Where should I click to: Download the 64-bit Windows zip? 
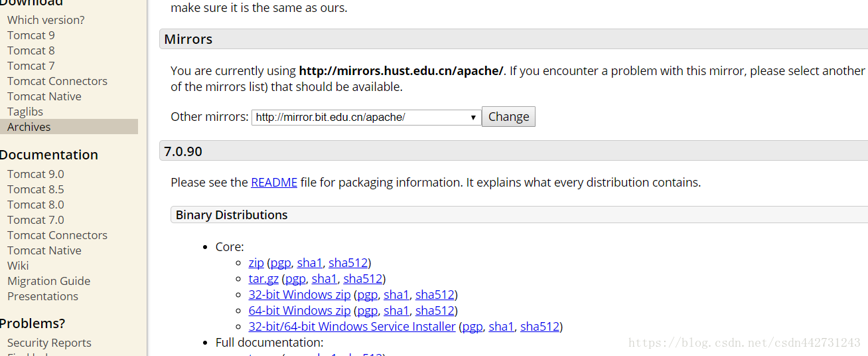click(x=299, y=310)
